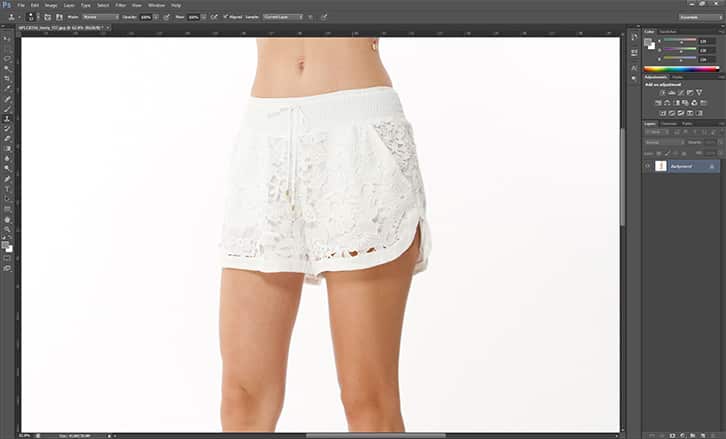
Task: Toggle ignore adjustment layers when cloning
Action: pyautogui.click(x=310, y=17)
